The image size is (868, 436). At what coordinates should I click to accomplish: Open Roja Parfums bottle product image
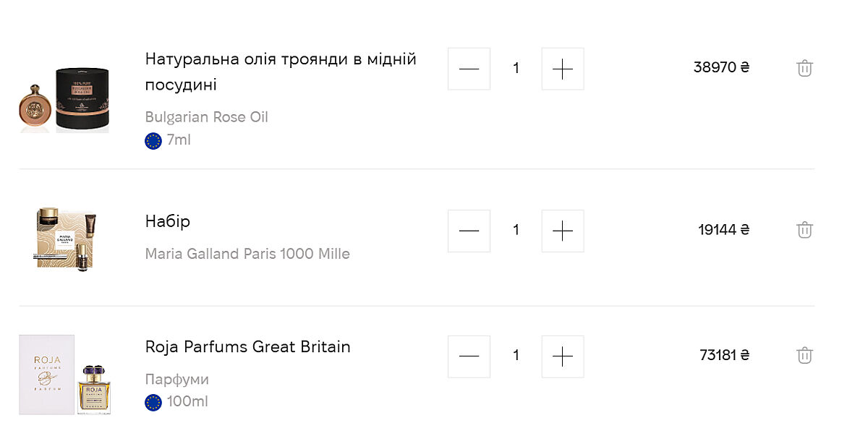point(64,375)
